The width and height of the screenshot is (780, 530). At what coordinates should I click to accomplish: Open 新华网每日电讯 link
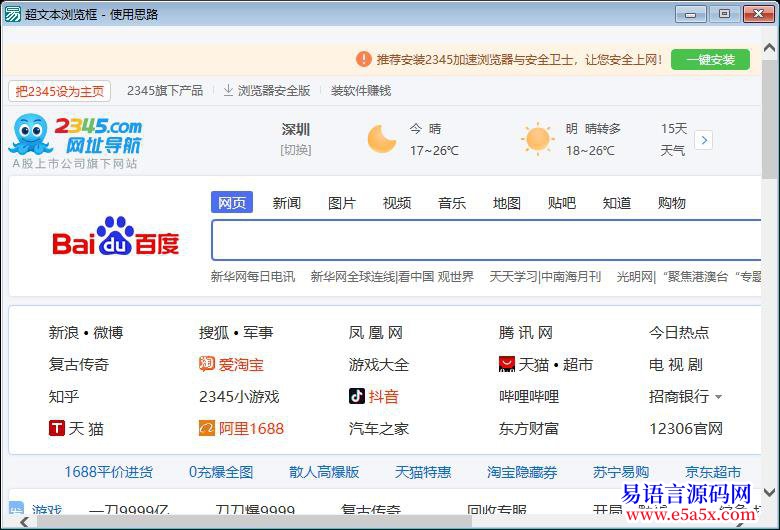tap(253, 276)
